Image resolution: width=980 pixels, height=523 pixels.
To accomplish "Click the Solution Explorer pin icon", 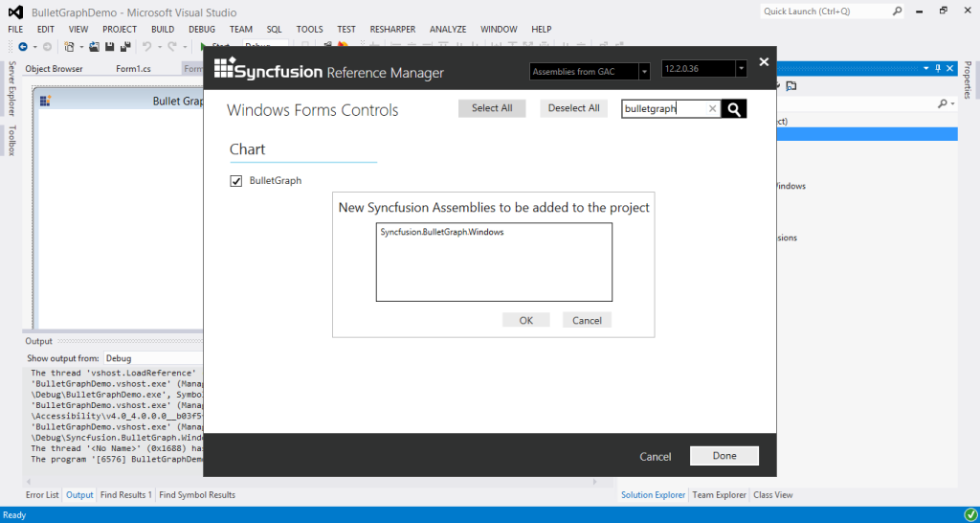I will point(938,68).
